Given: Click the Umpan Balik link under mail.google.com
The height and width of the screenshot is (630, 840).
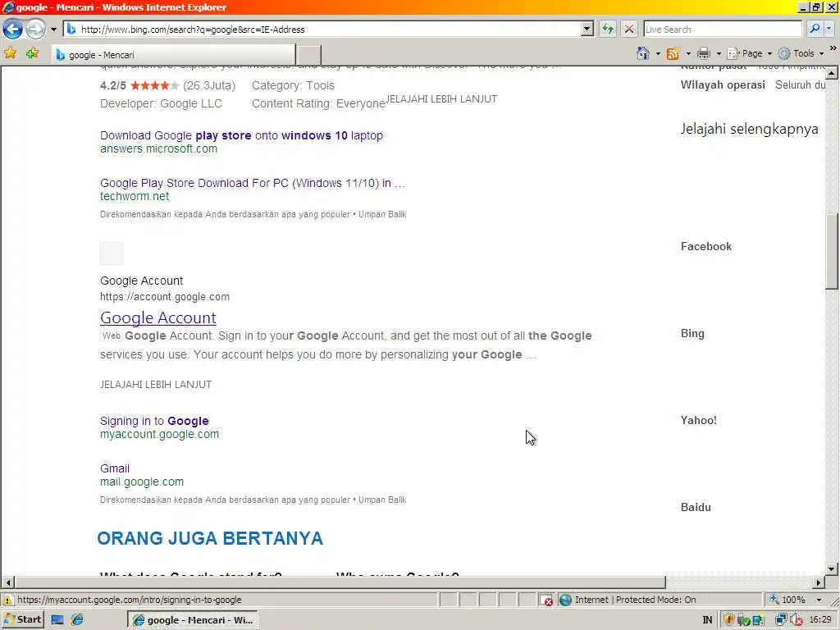Looking at the screenshot, I should 382,500.
